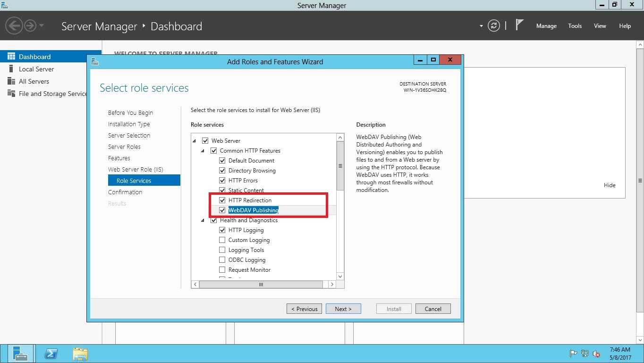Uncheck Directory Browsing

(x=222, y=171)
